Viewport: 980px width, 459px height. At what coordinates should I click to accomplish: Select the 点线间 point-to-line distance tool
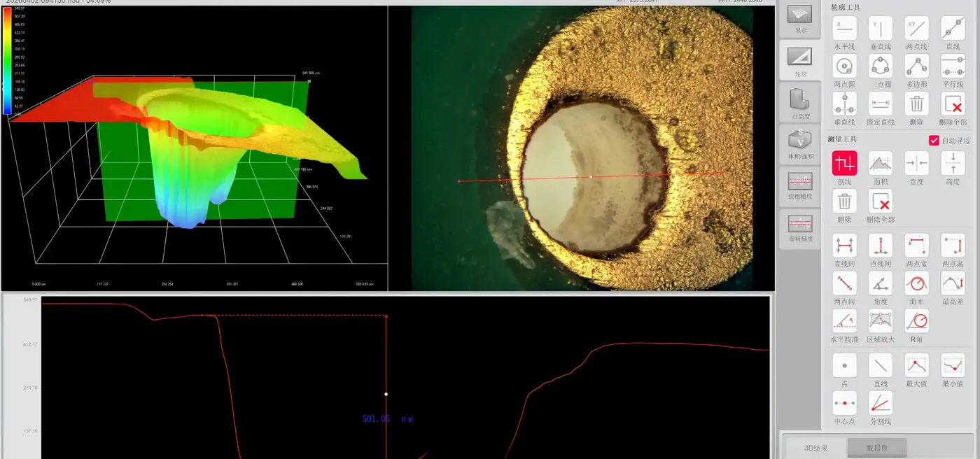coord(881,246)
